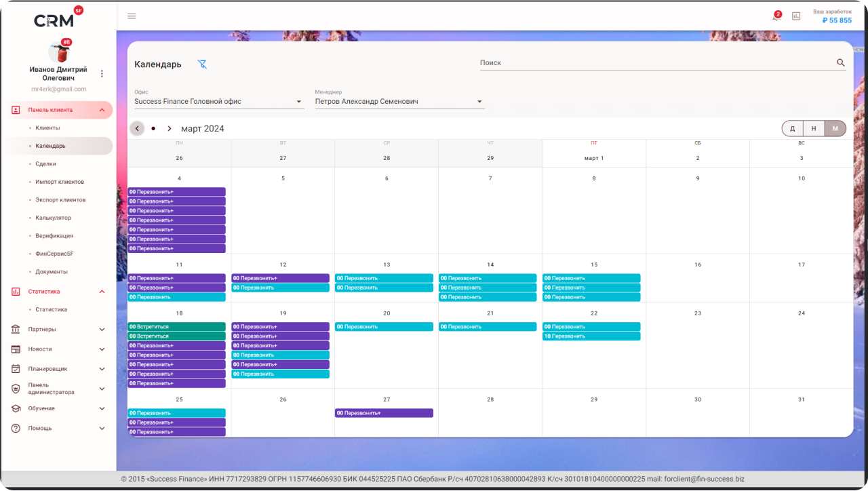Open Перезвонить event on March 21
868x491 pixels.
pyautogui.click(x=488, y=327)
